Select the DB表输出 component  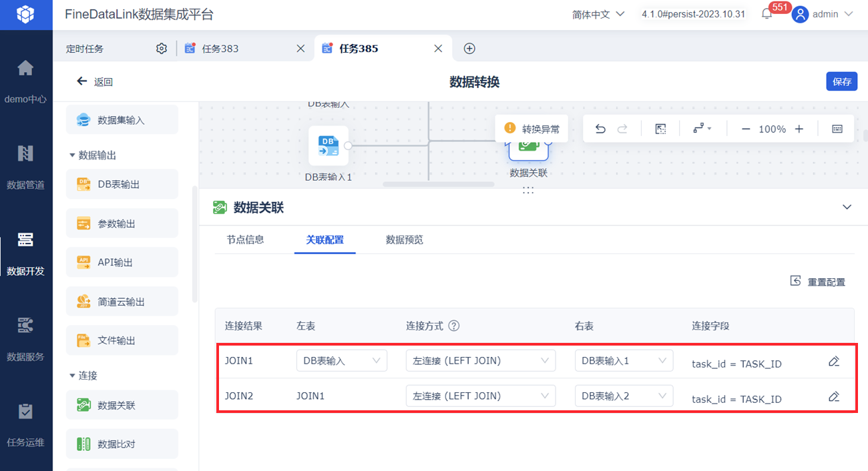click(122, 184)
